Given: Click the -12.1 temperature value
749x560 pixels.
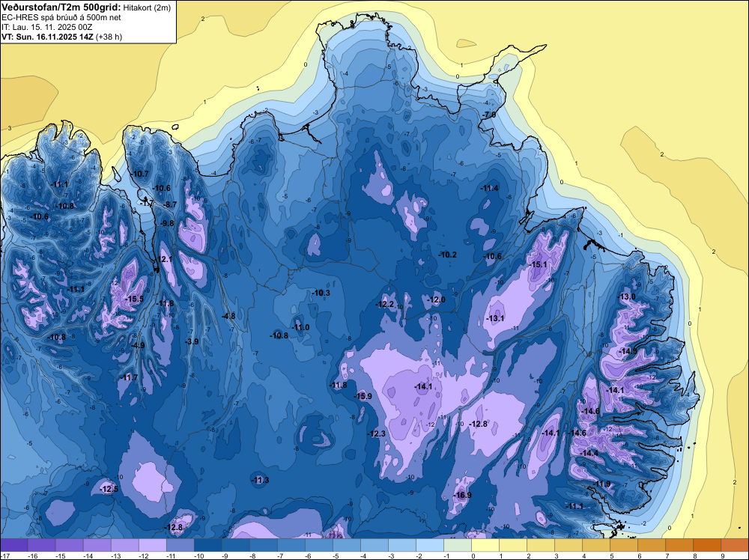Looking at the screenshot, I should 164,259.
